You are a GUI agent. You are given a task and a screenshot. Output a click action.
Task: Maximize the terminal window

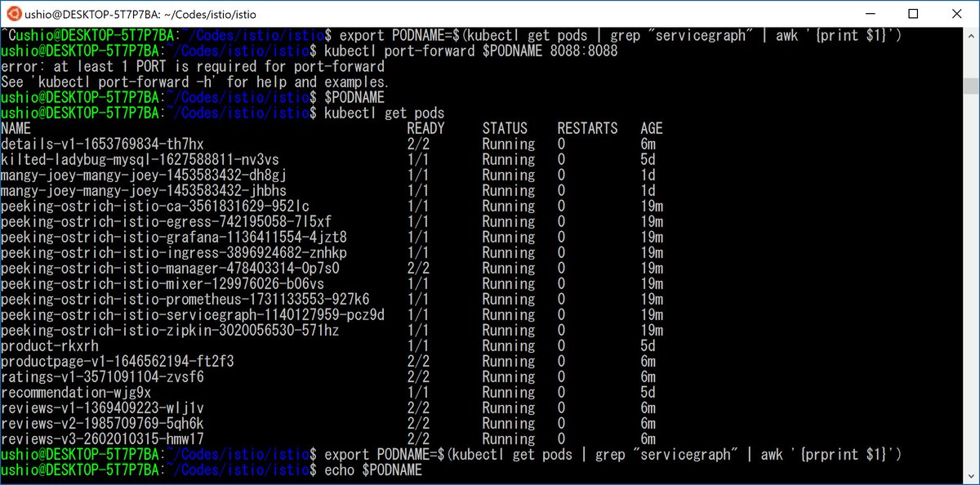pos(912,14)
